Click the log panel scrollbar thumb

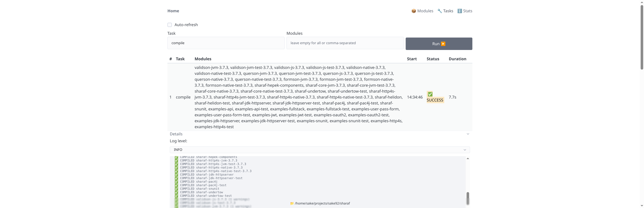[468, 198]
